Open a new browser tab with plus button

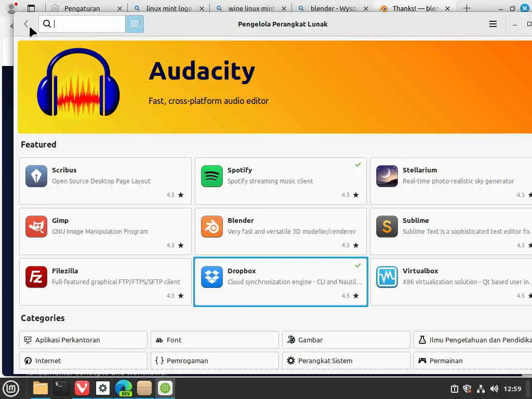point(467,8)
